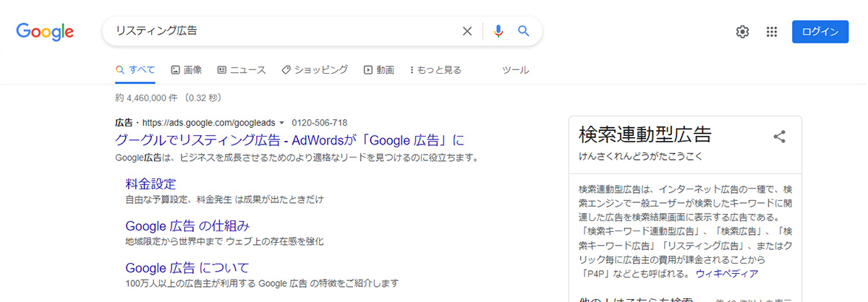Click the reading けんさくれんどうがたこうこく
The image size is (868, 302).
click(x=641, y=156)
